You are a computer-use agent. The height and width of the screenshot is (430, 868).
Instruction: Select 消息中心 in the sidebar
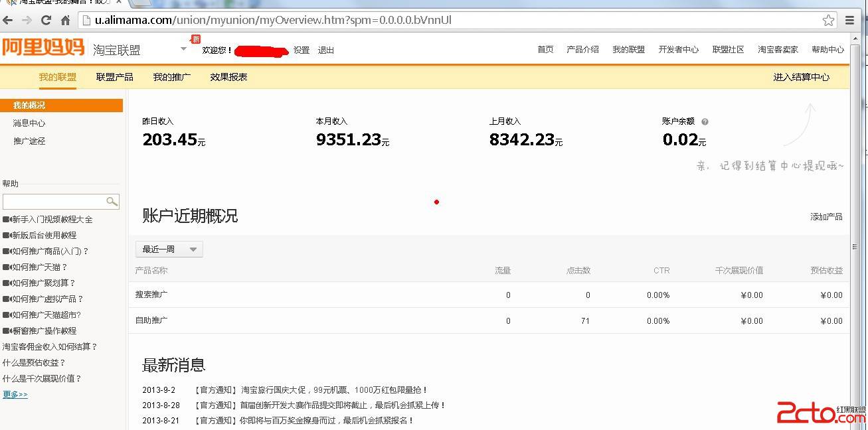point(29,123)
